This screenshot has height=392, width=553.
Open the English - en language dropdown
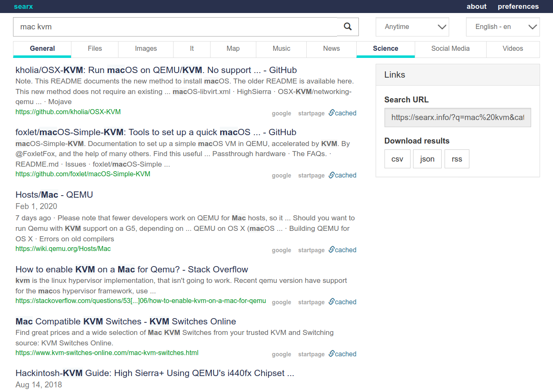pos(503,27)
